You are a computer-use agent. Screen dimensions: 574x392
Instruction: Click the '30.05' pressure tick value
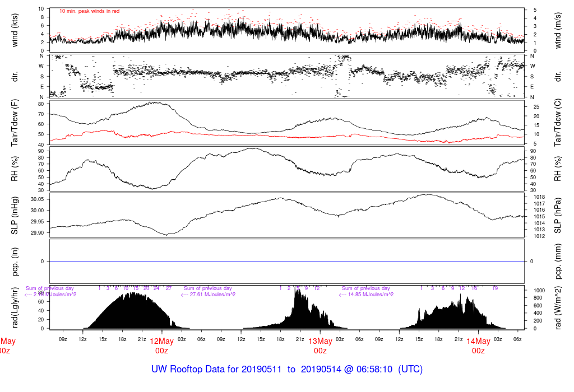pos(38,199)
